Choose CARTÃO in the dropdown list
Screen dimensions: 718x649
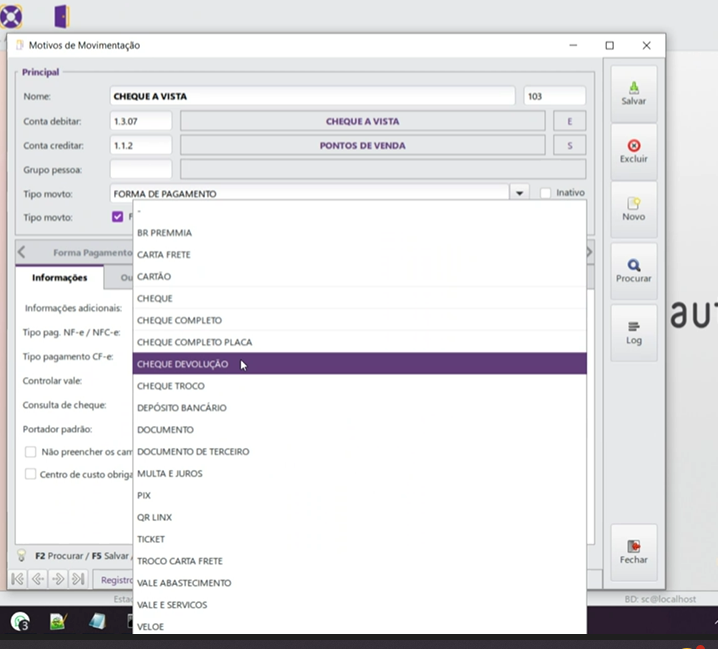point(359,277)
